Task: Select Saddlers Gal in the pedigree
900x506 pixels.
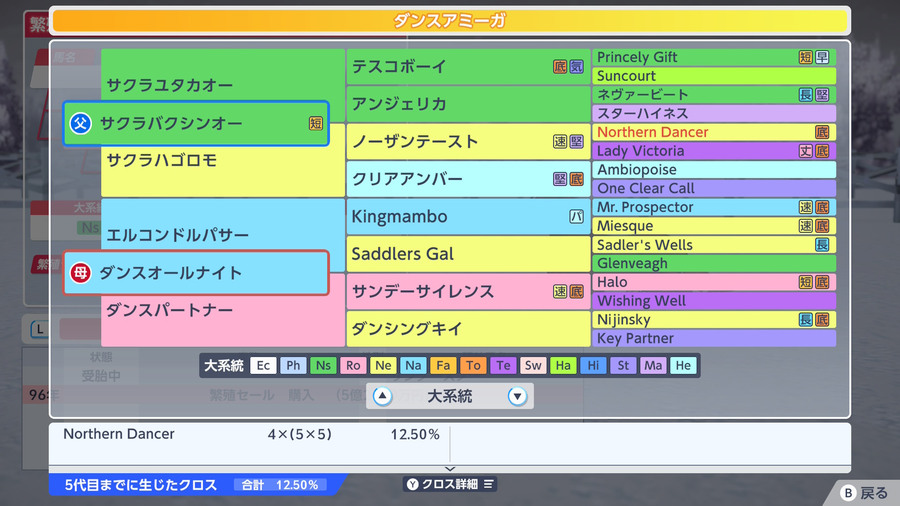Action: coord(468,254)
